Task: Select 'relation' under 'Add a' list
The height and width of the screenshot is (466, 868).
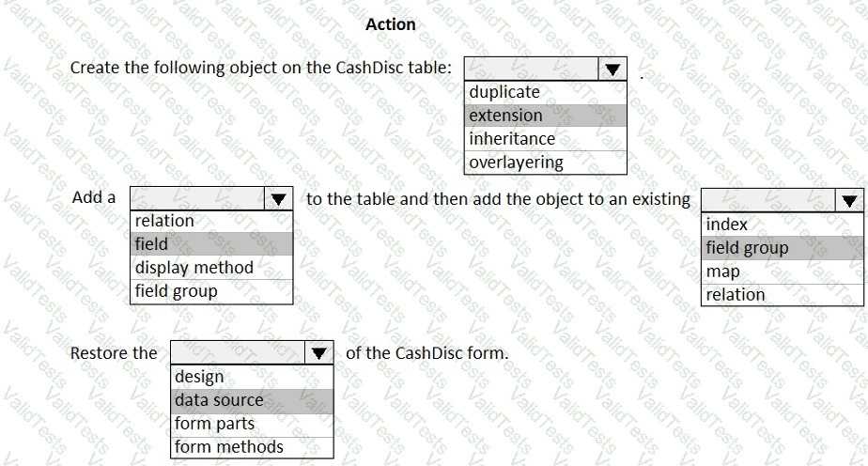Action: pos(211,221)
